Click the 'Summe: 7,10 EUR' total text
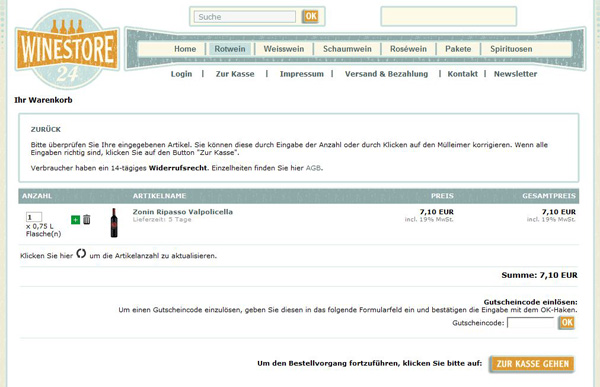This screenshot has height=387, width=600. [539, 275]
